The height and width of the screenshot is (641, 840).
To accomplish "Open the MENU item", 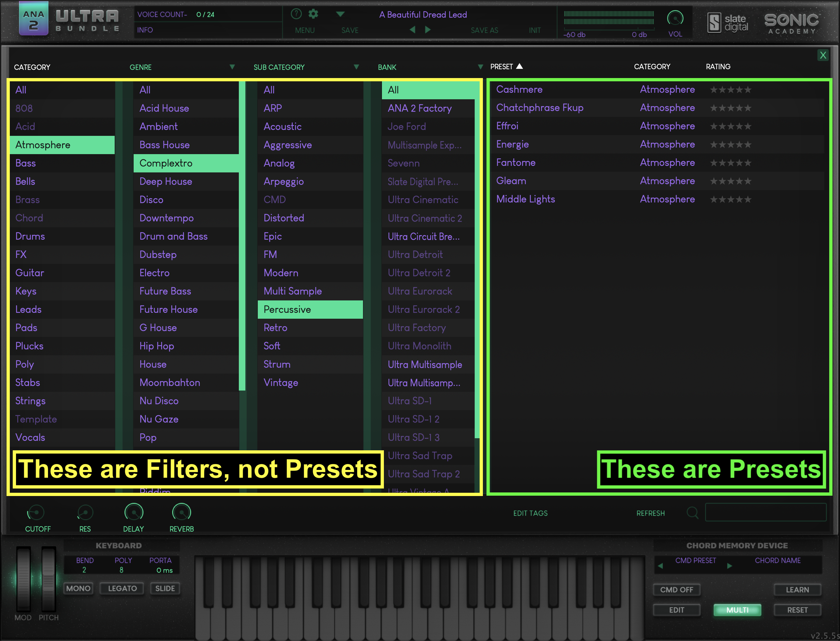I will pos(305,30).
